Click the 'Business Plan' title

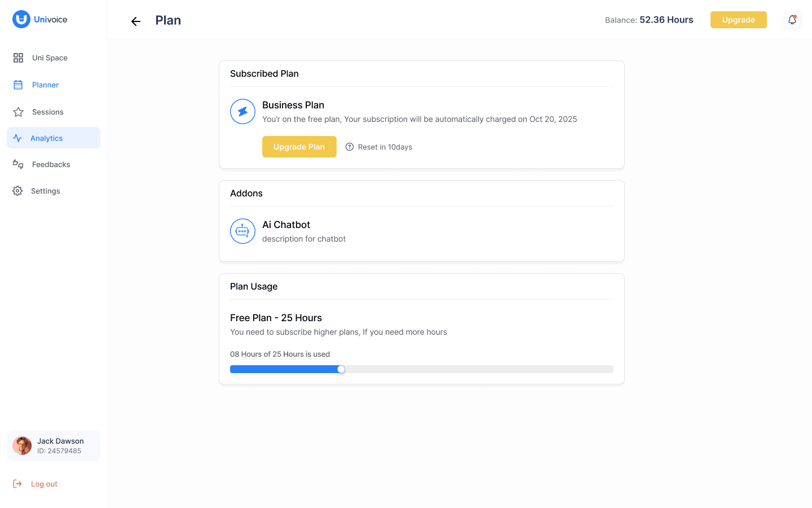pyautogui.click(x=293, y=105)
